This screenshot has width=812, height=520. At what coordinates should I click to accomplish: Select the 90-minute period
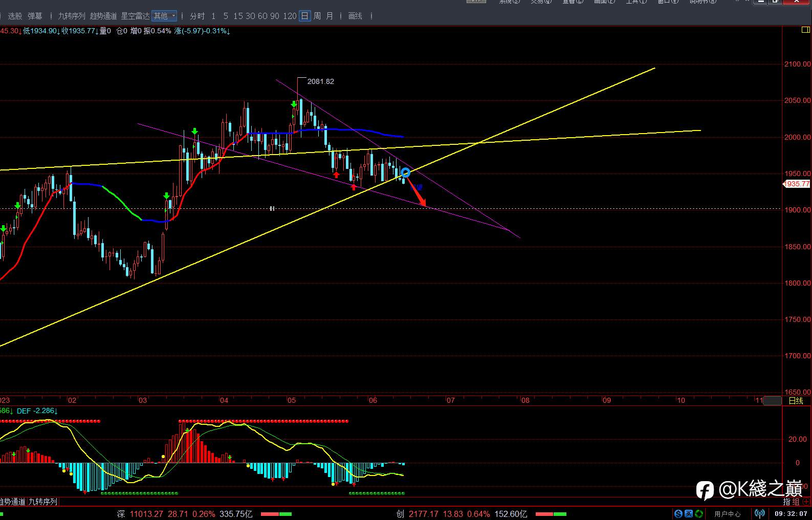pos(275,16)
